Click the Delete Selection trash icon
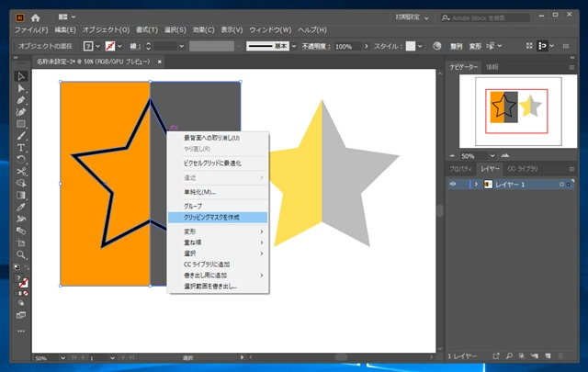This screenshot has width=588, height=372. pyautogui.click(x=561, y=355)
